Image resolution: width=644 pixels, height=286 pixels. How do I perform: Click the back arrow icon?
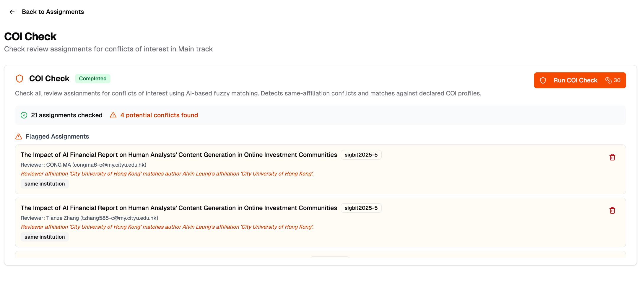[x=12, y=12]
